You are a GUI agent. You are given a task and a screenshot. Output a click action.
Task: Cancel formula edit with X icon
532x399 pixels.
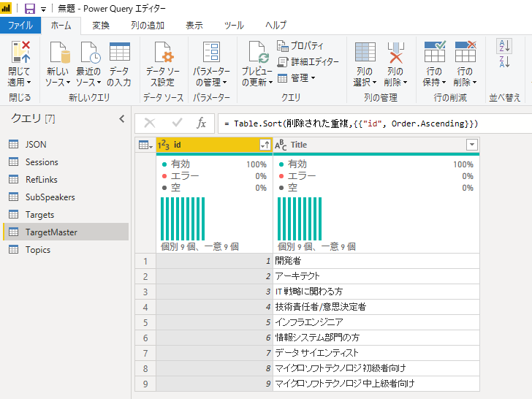(x=150, y=123)
